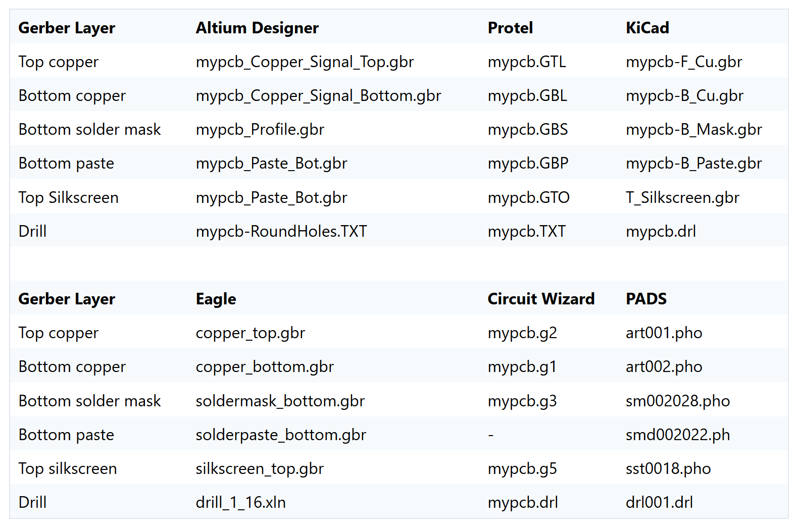Select the mypcb_Profile.gbr cell

[260, 129]
